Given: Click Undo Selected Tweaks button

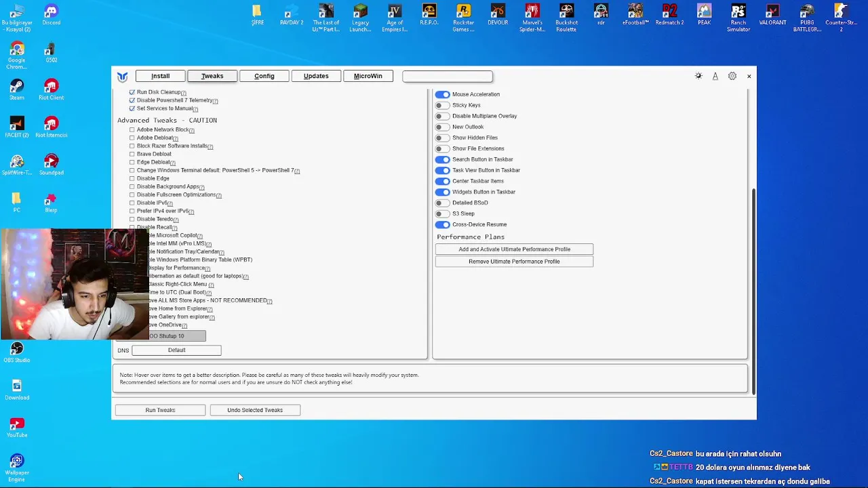Looking at the screenshot, I should click(255, 410).
